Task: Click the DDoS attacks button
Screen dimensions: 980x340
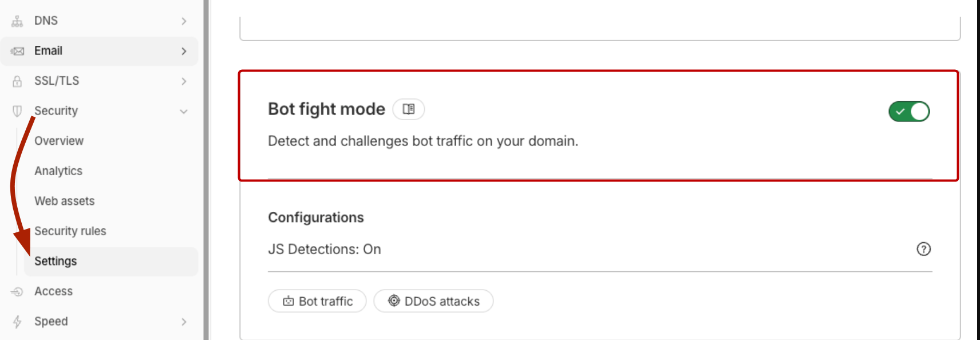Action: tap(433, 301)
